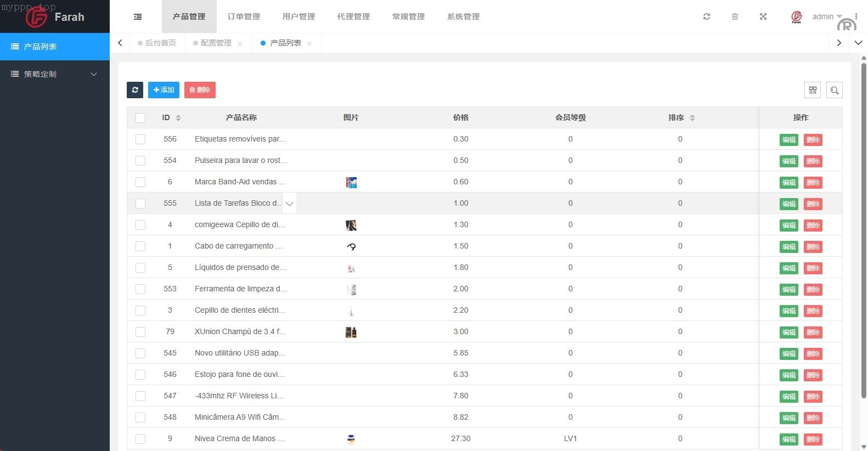Collapse the sidebar with the hamburger icon
This screenshot has height=451, width=868.
[138, 17]
